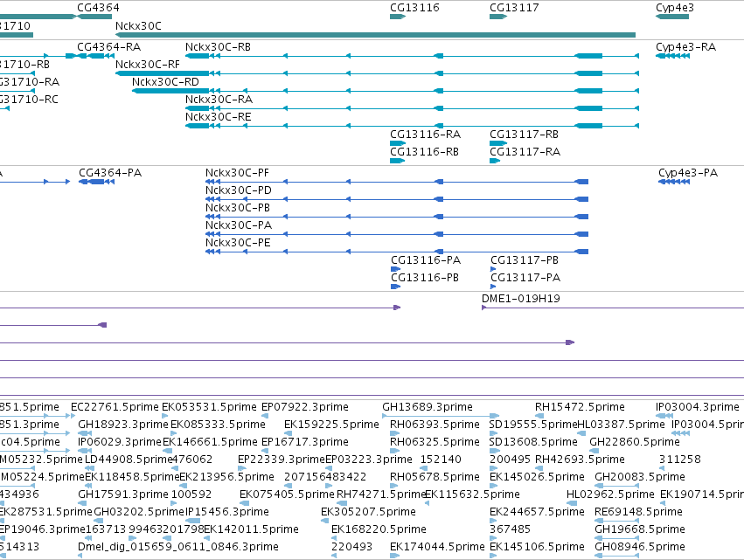
Task: Click the Nckx30C-RF transcript label
Action: click(x=148, y=64)
